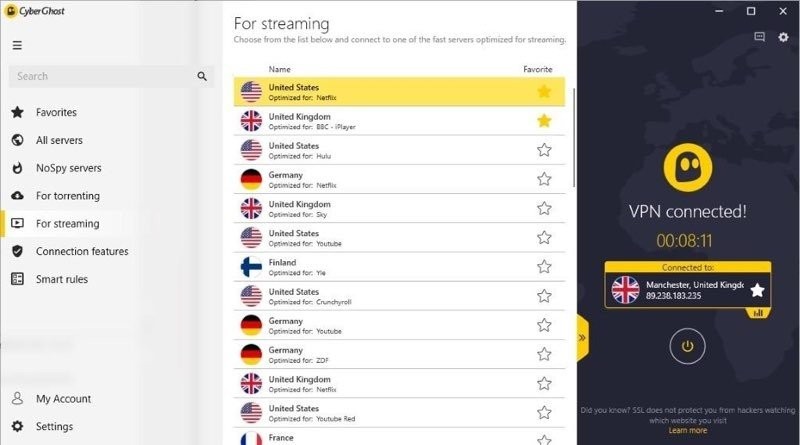Screen dimensions: 800x445
Task: Click the Germany flag for Netflix
Action: [x=251, y=179]
